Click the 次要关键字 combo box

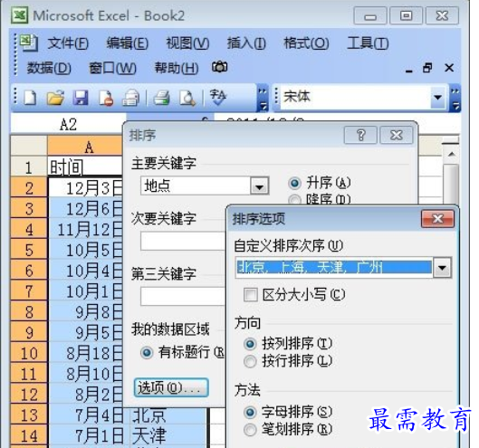pyautogui.click(x=183, y=241)
